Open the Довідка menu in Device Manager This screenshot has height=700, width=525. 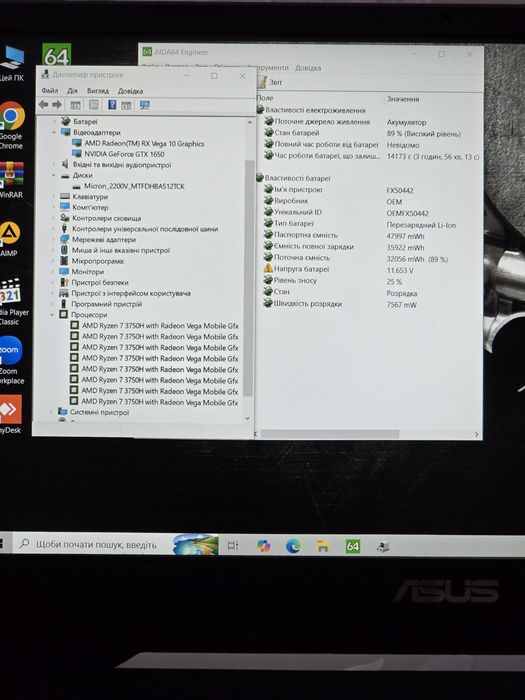(130, 91)
